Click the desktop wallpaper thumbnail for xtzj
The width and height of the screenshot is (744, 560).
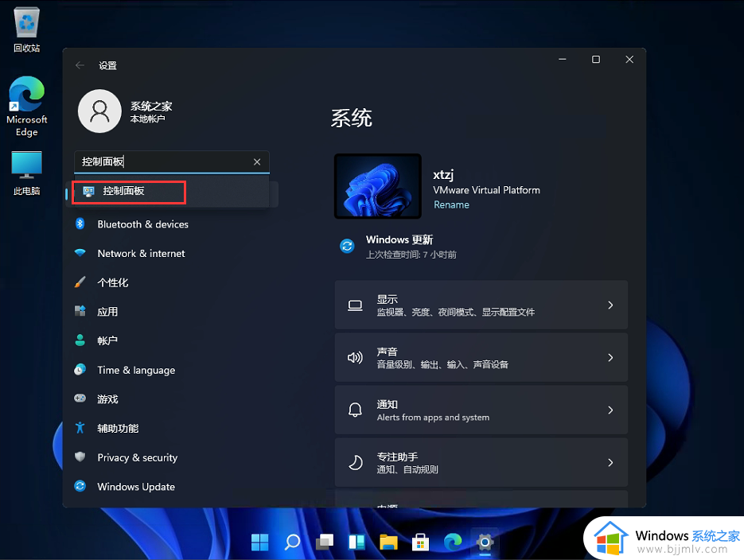point(378,186)
